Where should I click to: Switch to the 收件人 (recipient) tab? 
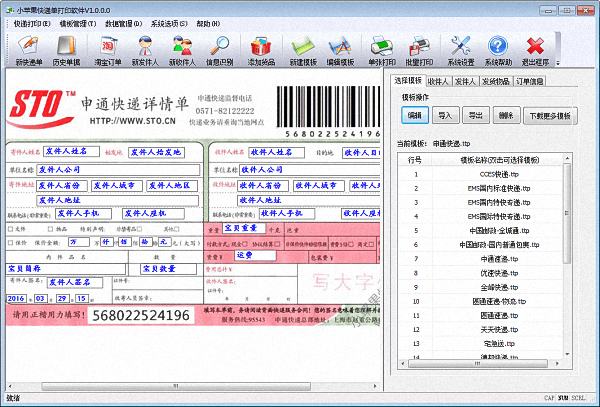click(x=437, y=81)
